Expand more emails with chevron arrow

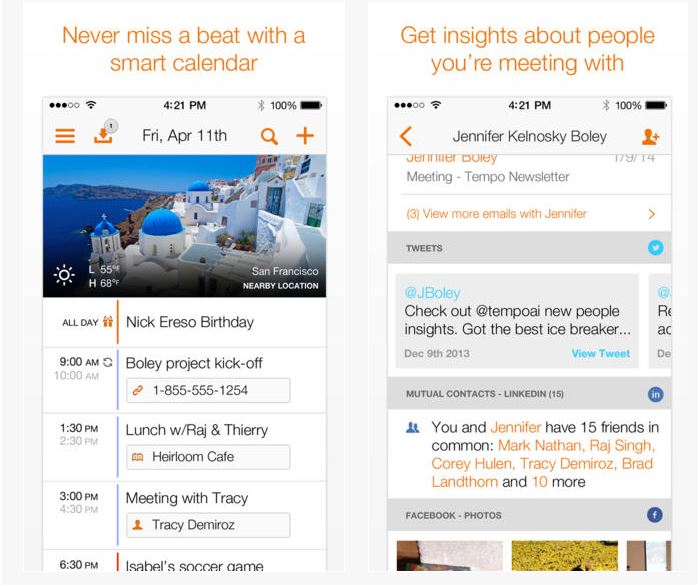tap(652, 214)
